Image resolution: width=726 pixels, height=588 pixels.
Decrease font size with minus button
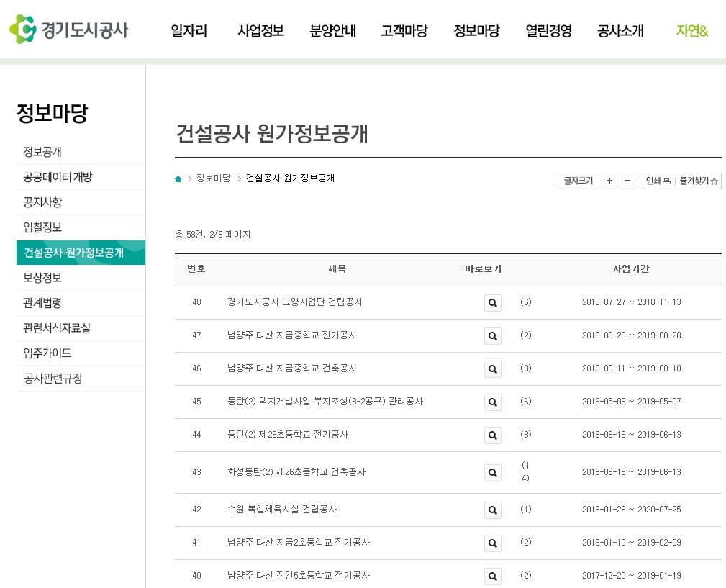tap(627, 181)
